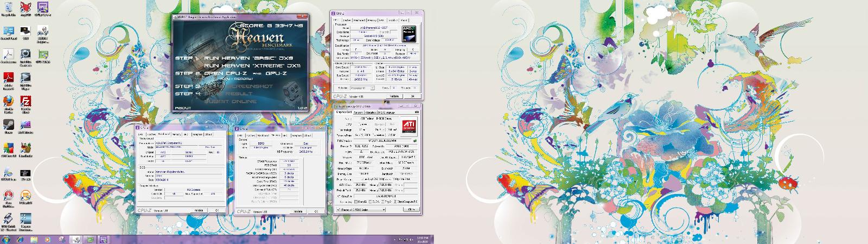Click the GPU-Z link in HWBOT Heaven step 2
The width and height of the screenshot is (868, 244).
277,72
